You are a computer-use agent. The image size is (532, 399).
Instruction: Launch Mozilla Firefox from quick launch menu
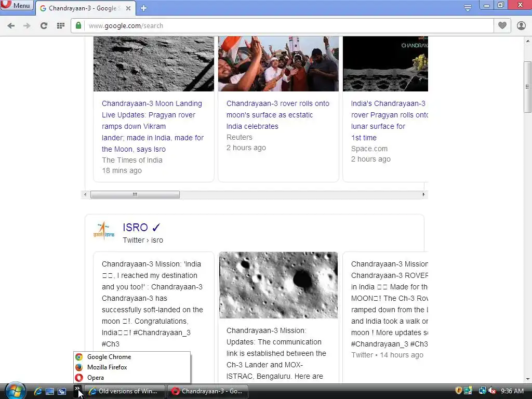(x=132, y=367)
